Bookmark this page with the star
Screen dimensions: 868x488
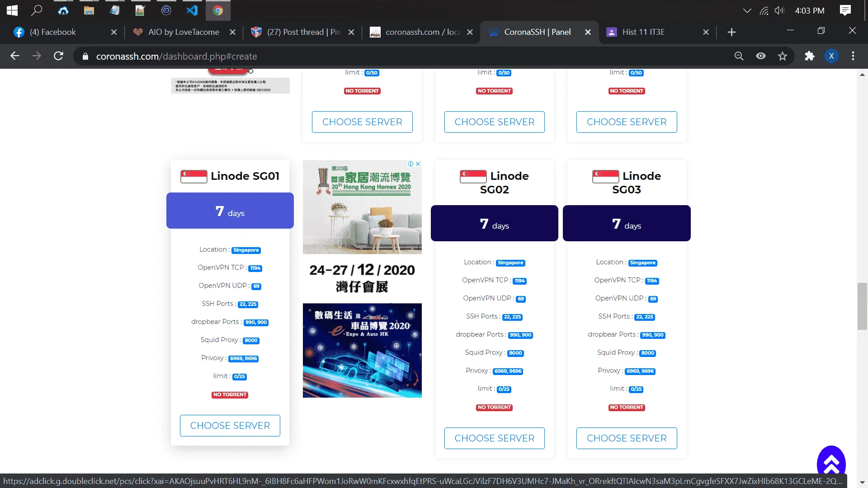[783, 56]
